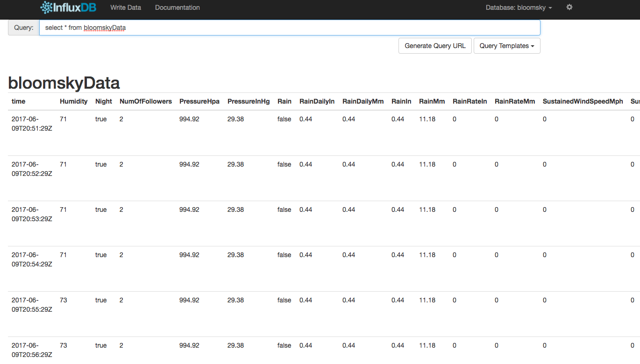
Task: Select timestamp 2017-06-09T20:54:29Z
Action: (x=32, y=259)
